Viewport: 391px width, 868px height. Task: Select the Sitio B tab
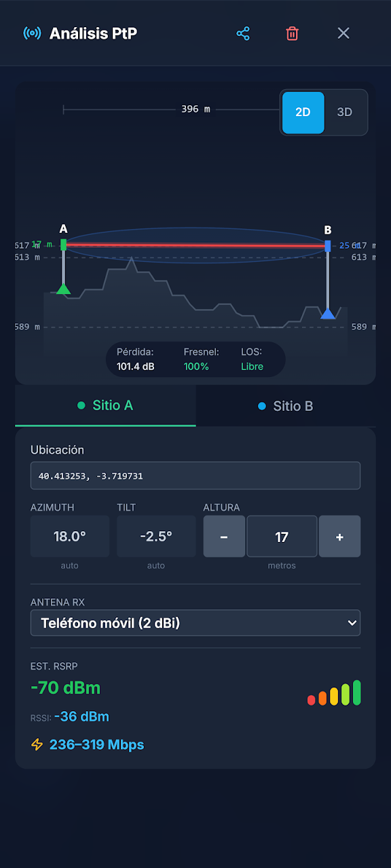click(286, 406)
